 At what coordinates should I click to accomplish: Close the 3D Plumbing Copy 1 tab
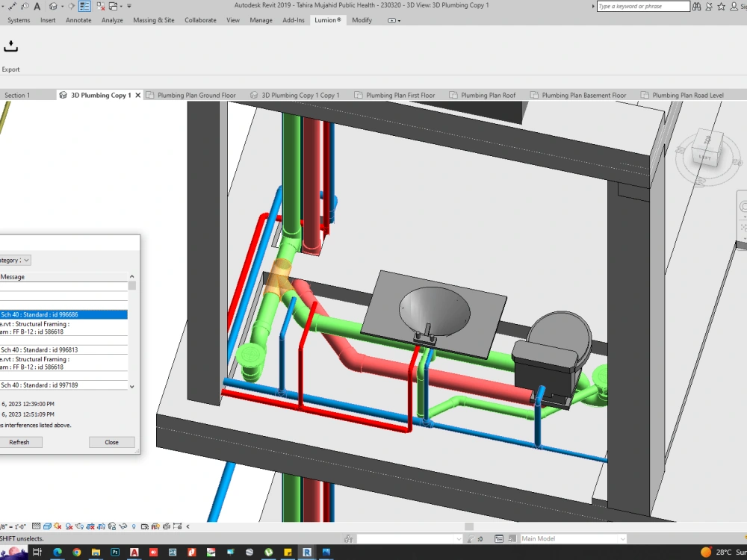tap(137, 96)
